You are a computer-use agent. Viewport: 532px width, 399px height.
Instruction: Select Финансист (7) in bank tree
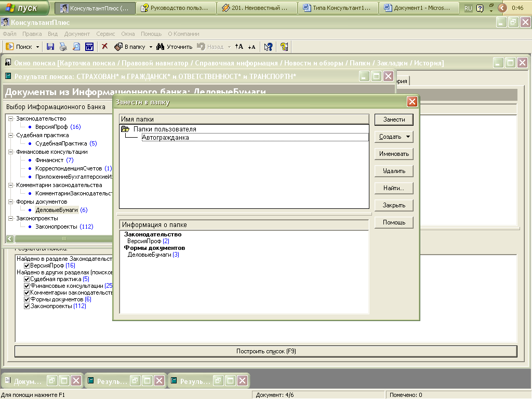[x=54, y=160]
